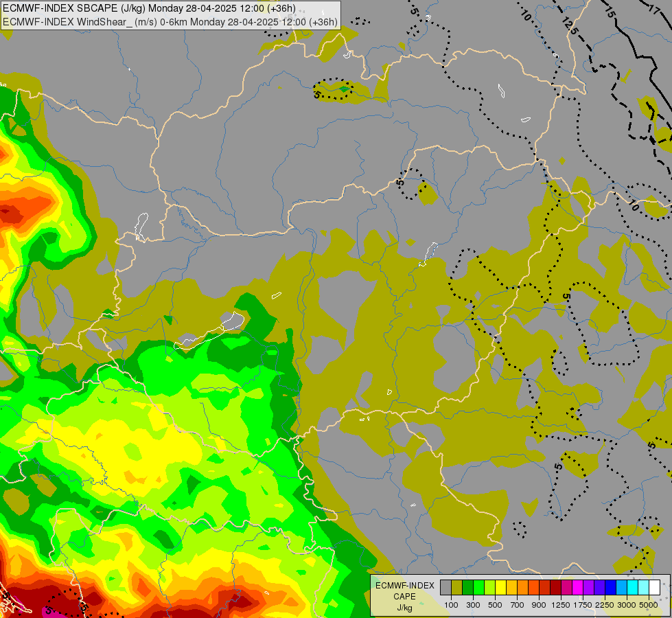Pick the lime swatch before 500
Screen dimensions: 672x618
[x=489, y=588]
